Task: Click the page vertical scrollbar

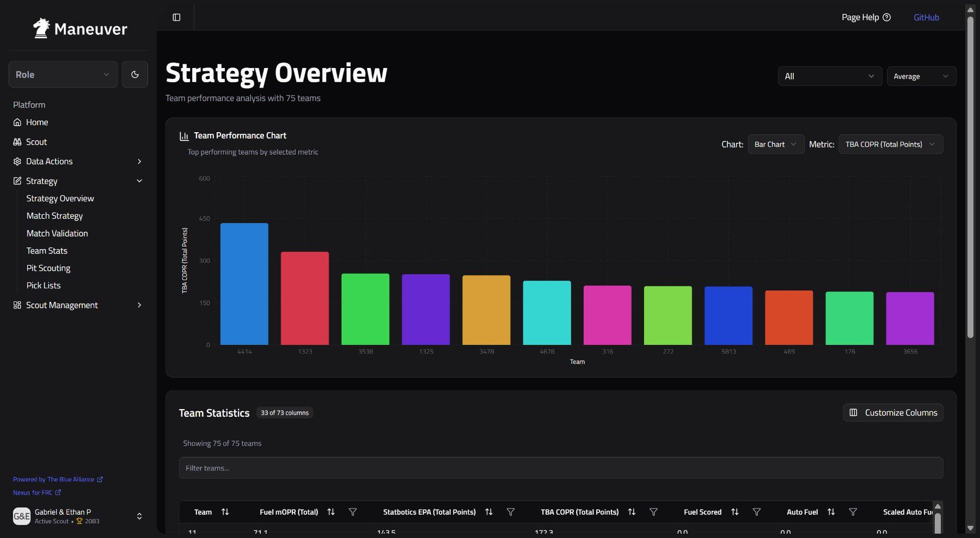Action: (x=970, y=177)
